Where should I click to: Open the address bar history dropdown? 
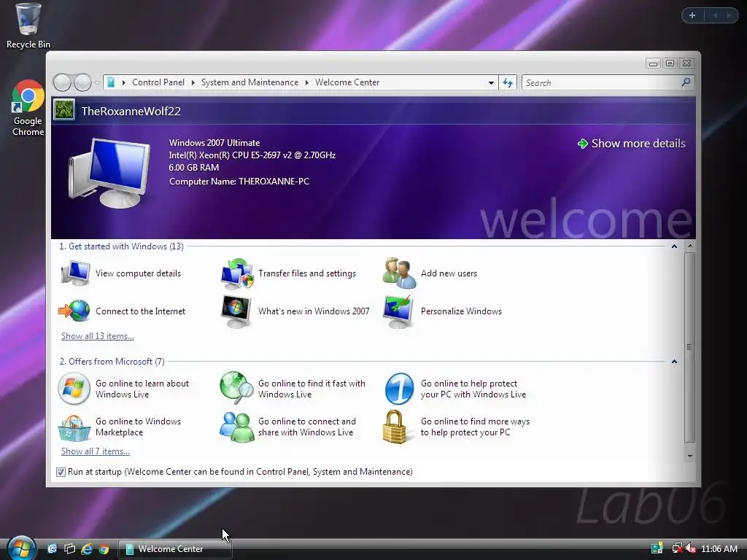click(491, 83)
